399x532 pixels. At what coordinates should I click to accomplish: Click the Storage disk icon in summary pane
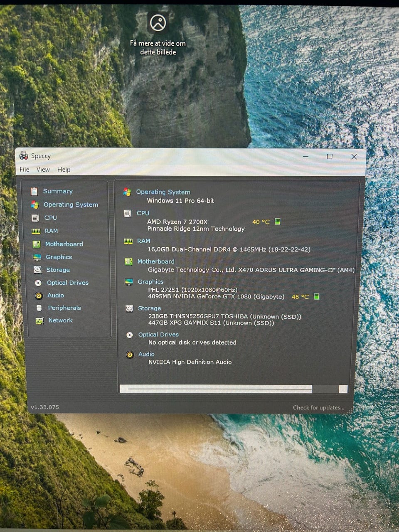coord(129,308)
